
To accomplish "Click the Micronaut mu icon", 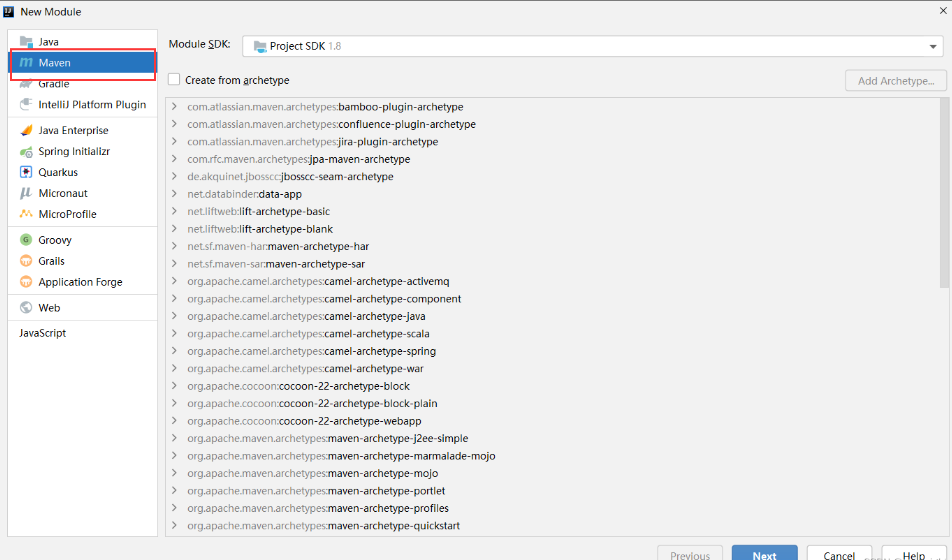I will pyautogui.click(x=26, y=193).
